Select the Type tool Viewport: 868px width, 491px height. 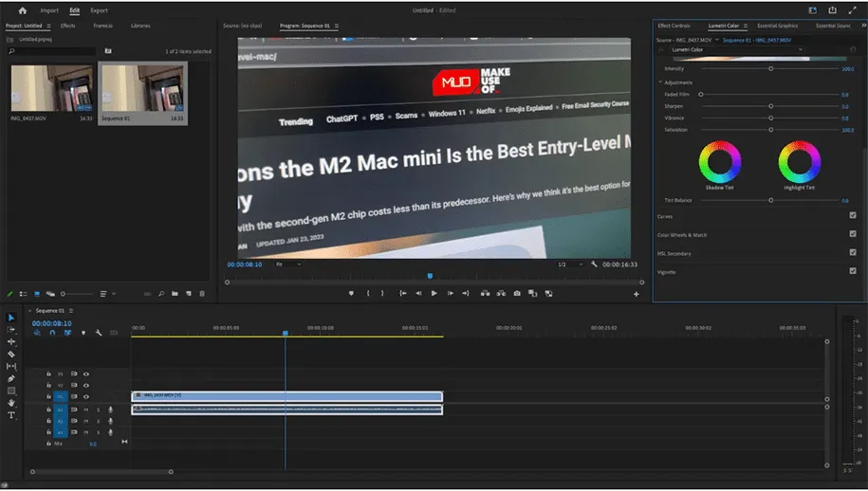coord(11,415)
